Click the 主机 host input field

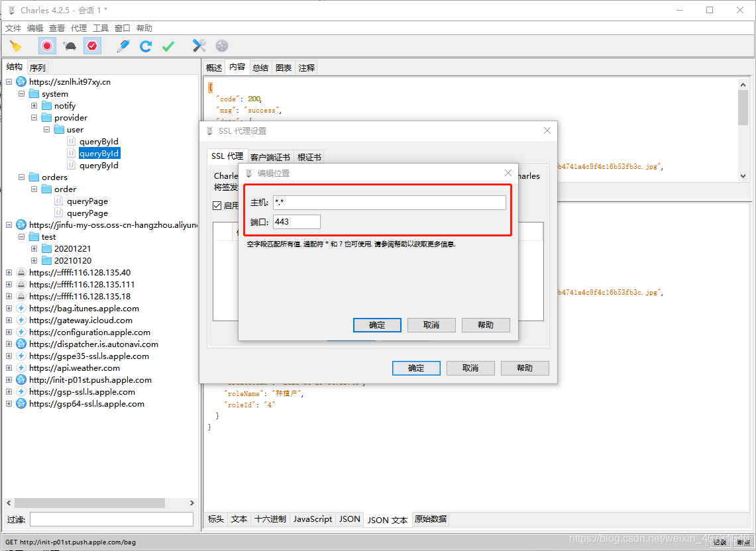point(390,203)
